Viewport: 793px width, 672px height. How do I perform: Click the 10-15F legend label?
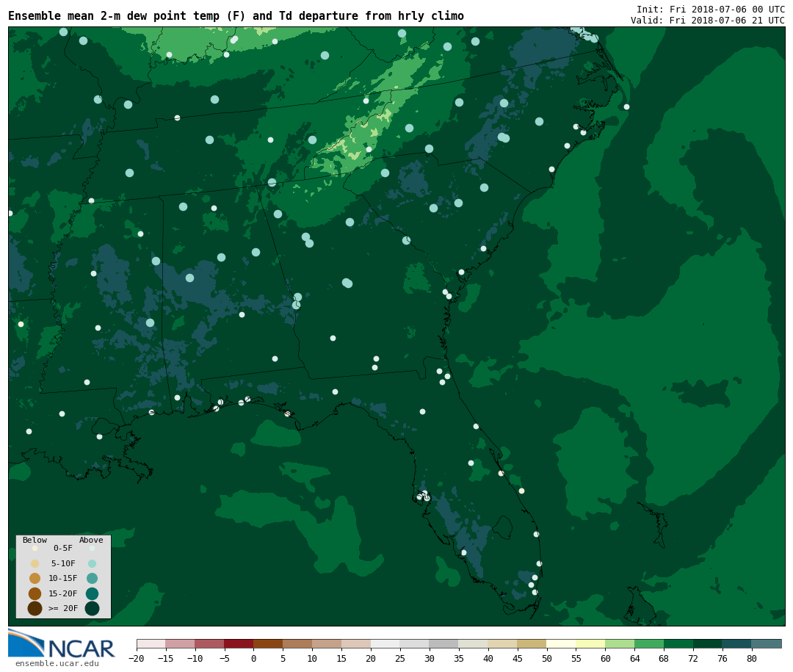63,578
